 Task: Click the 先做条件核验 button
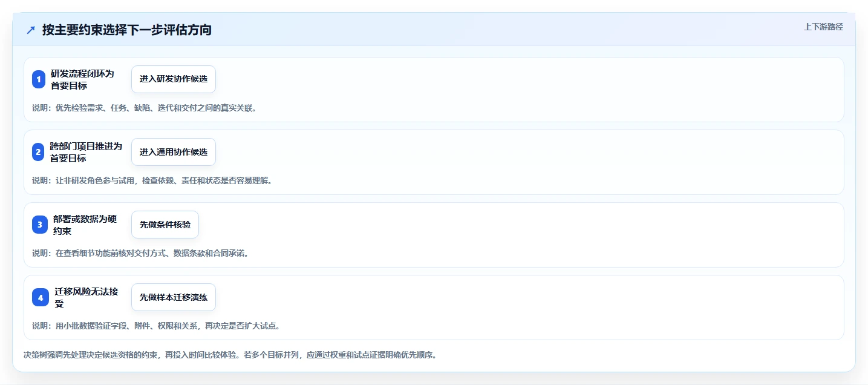tap(165, 225)
